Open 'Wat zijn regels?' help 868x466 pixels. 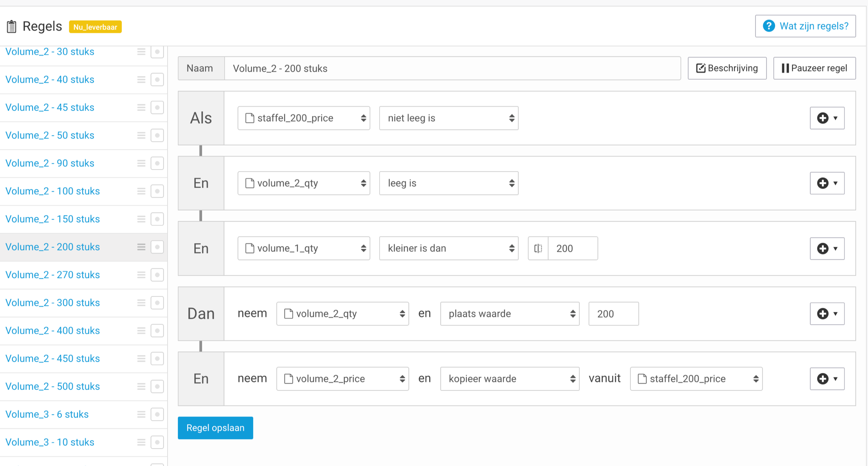[805, 26]
